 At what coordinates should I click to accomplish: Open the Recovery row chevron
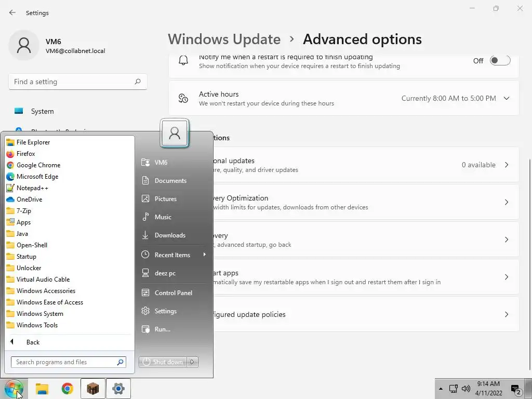click(507, 240)
